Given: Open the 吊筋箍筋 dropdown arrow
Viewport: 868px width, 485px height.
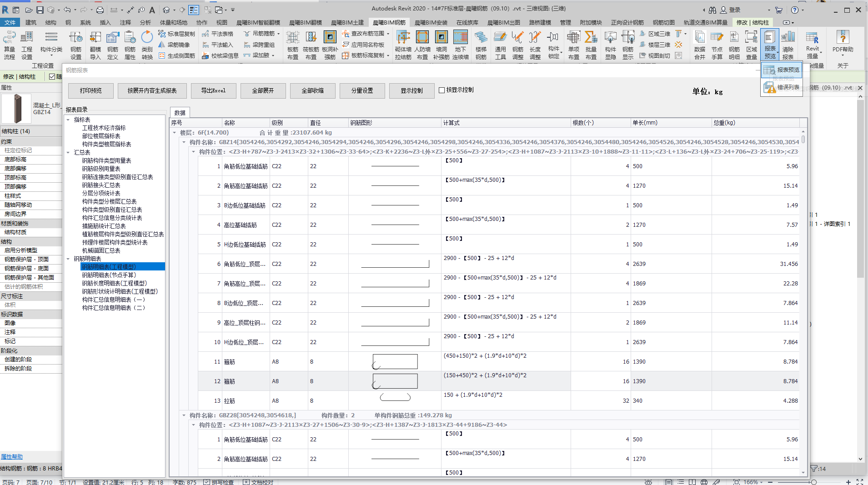Looking at the screenshot, I should tap(278, 34).
